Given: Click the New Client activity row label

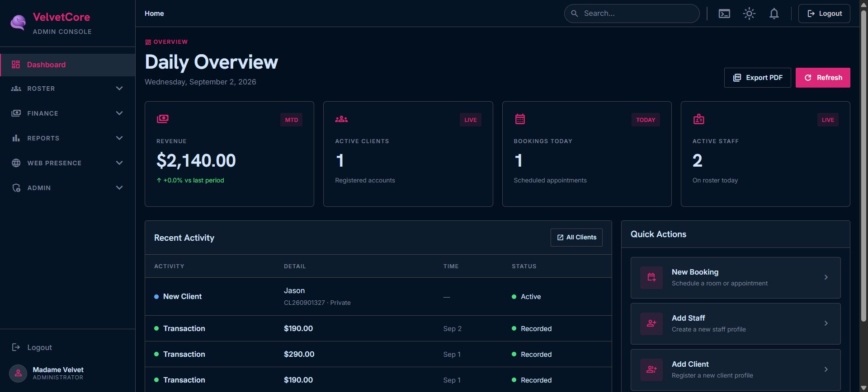Looking at the screenshot, I should (x=182, y=297).
